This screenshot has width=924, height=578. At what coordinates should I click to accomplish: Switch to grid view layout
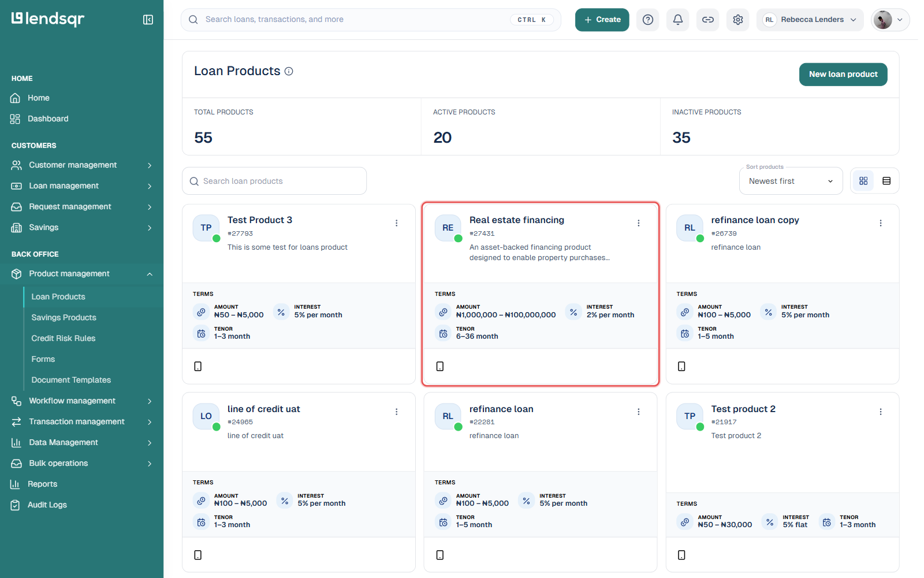coord(863,181)
